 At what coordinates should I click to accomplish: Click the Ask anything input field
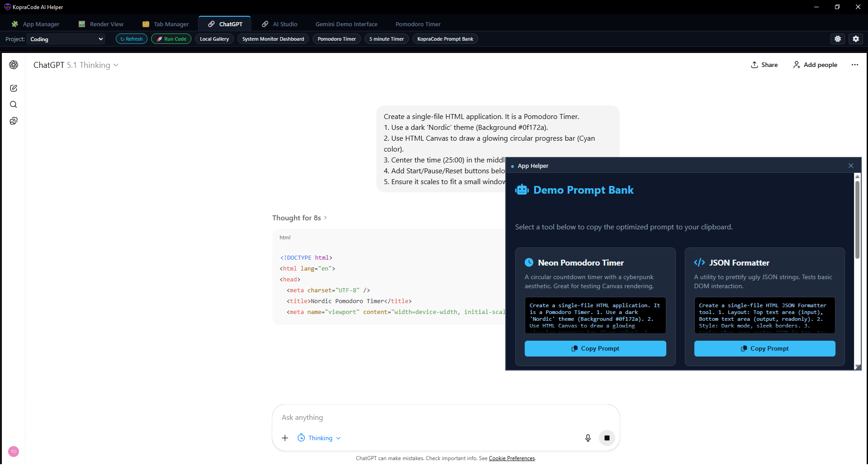(x=446, y=417)
